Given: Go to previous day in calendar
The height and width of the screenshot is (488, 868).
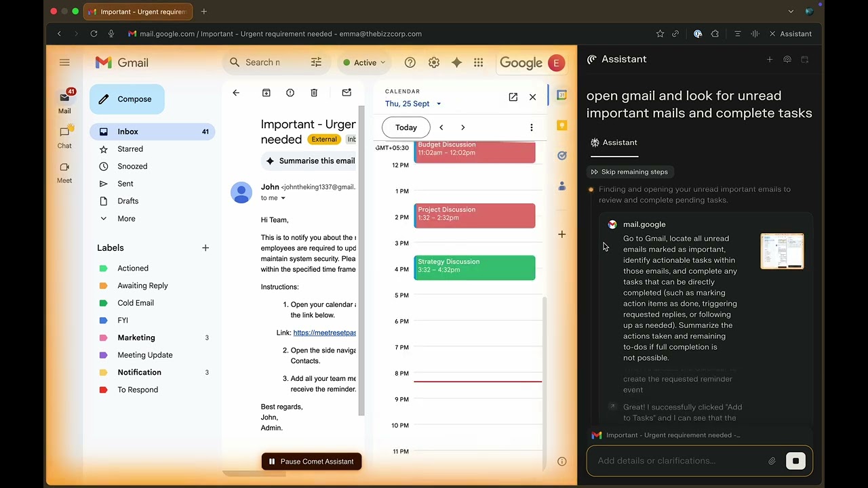Looking at the screenshot, I should [x=441, y=127].
